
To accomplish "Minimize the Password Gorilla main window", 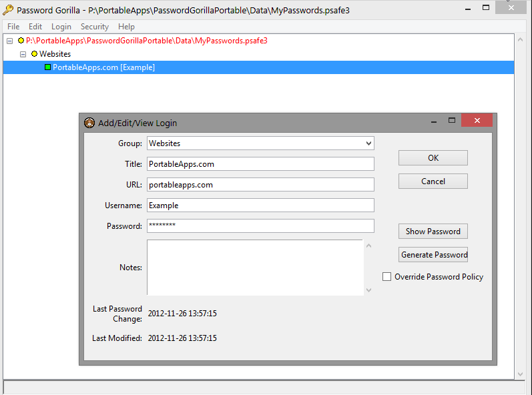I will pos(468,9).
